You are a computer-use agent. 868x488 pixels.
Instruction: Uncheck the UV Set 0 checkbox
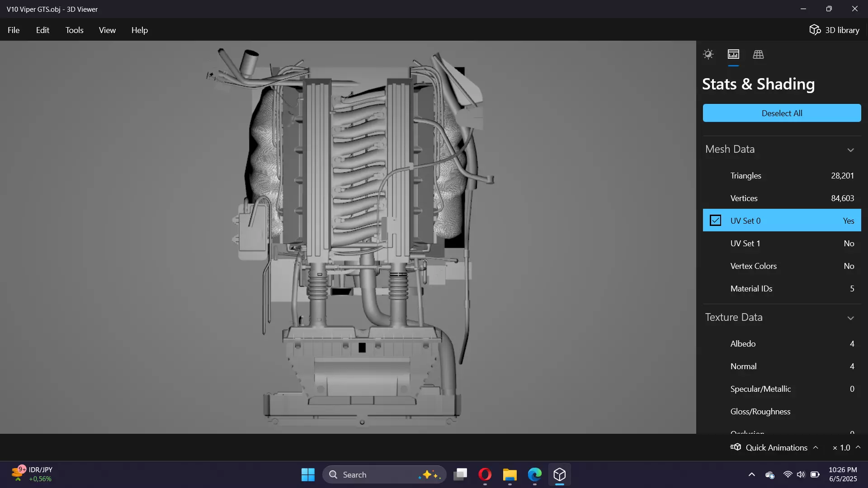point(715,221)
